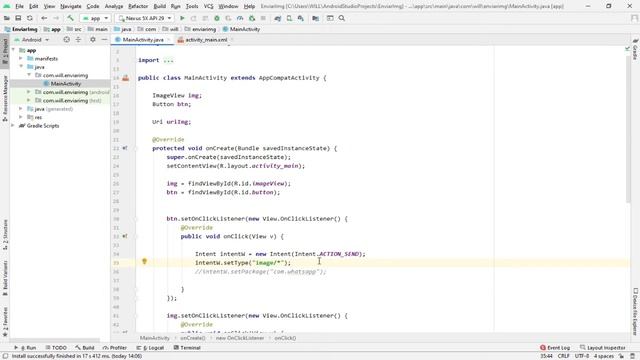Click the UTF-8 encoding status entry
Image resolution: width=640 pixels, height=360 pixels.
(x=582, y=356)
